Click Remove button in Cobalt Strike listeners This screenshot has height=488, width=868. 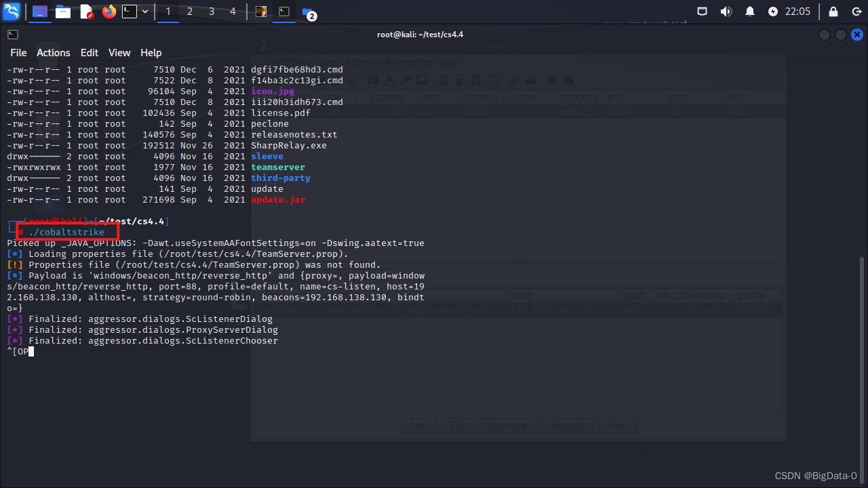pyautogui.click(x=509, y=426)
